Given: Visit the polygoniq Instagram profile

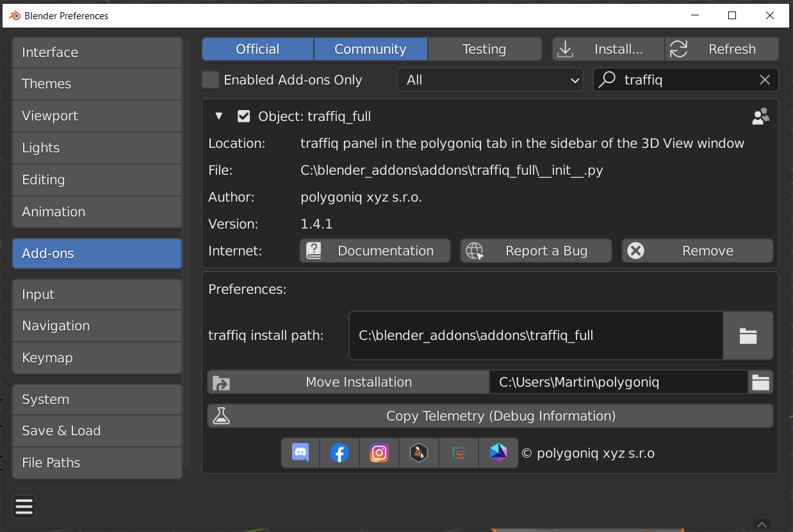Looking at the screenshot, I should pos(379,453).
